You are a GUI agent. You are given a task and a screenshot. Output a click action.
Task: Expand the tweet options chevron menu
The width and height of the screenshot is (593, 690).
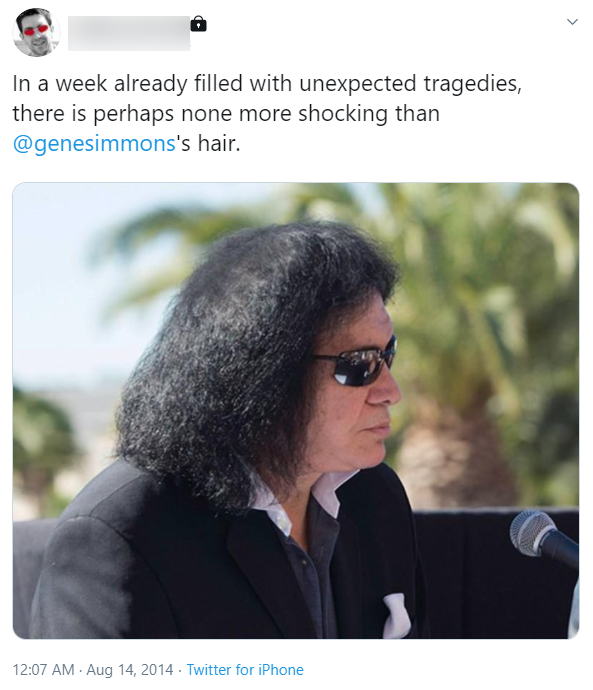tap(572, 22)
